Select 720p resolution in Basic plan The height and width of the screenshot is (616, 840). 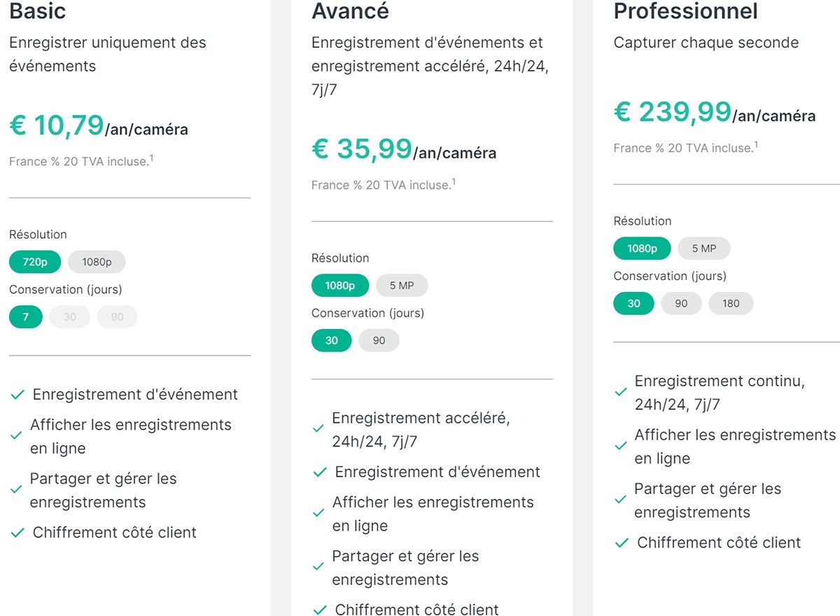(35, 262)
